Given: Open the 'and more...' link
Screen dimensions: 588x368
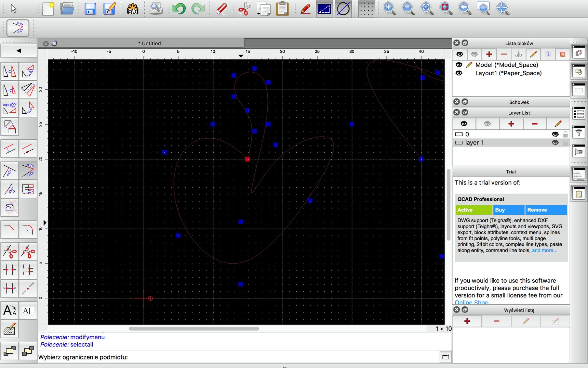Looking at the screenshot, I should pos(545,251).
